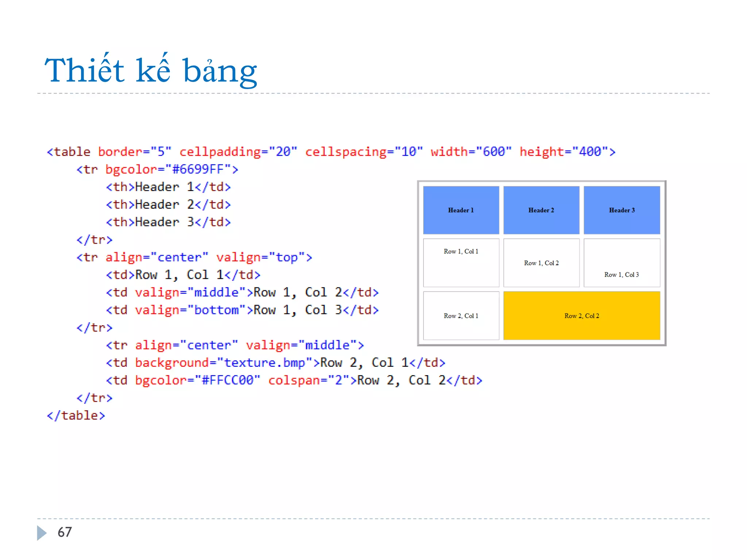747x560 pixels.
Task: Click the Row 2, Col 1 cell
Action: tap(461, 316)
